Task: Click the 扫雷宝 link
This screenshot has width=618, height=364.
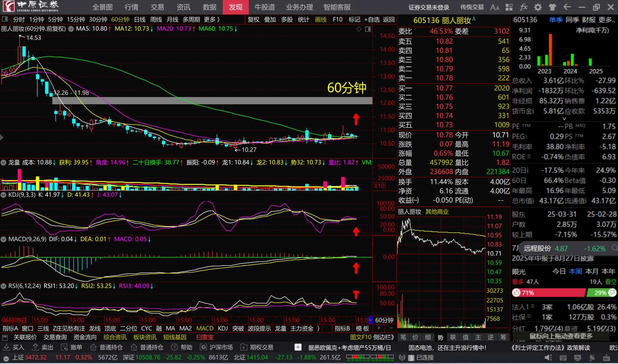Action: point(205,337)
